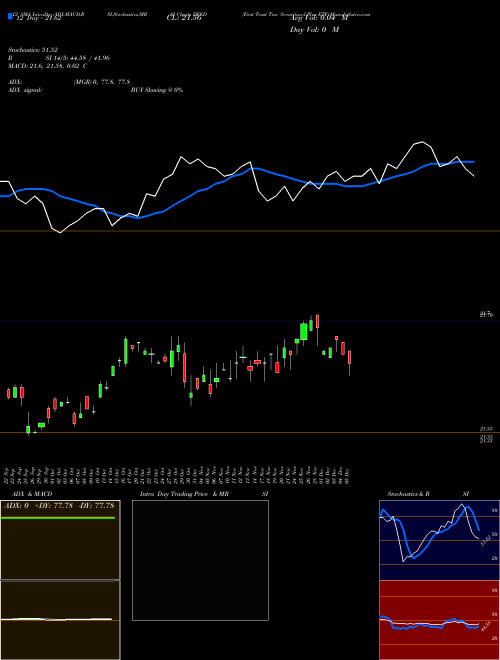500x660 pixels.
Task: Click the 'Avg Vol: 0.04 M' label
Action: point(319,18)
